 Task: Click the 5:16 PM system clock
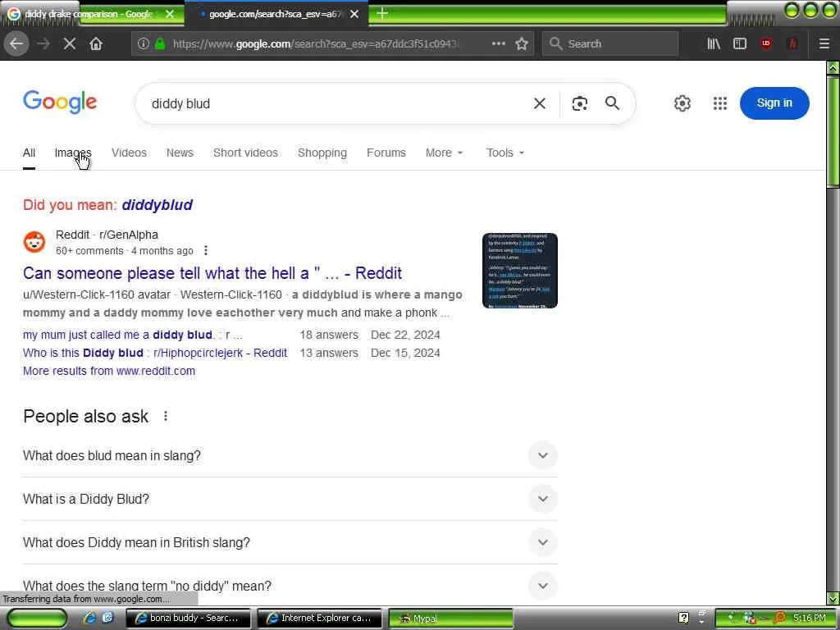810,618
